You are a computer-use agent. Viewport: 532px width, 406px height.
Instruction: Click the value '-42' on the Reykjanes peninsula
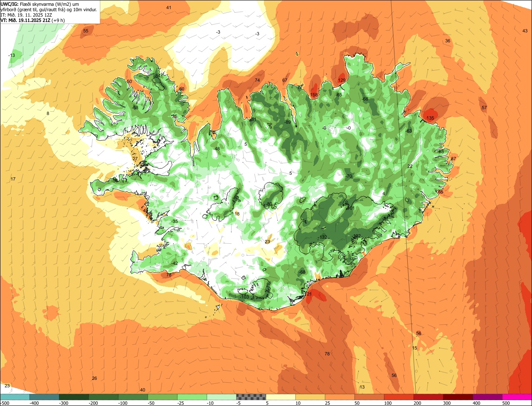click(x=175, y=263)
